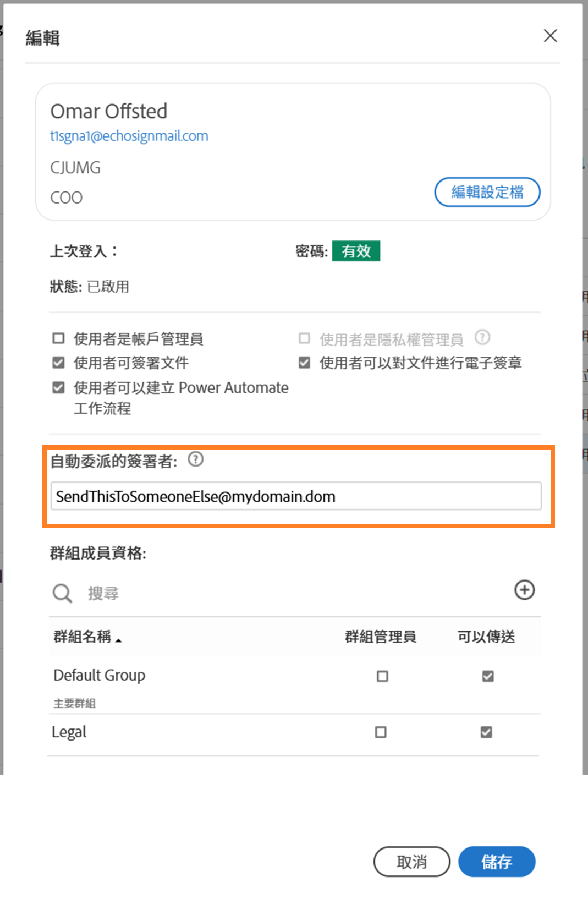Click the help icon beside 使用者是隱私權管理員
The height and width of the screenshot is (904, 588).
coord(482,337)
